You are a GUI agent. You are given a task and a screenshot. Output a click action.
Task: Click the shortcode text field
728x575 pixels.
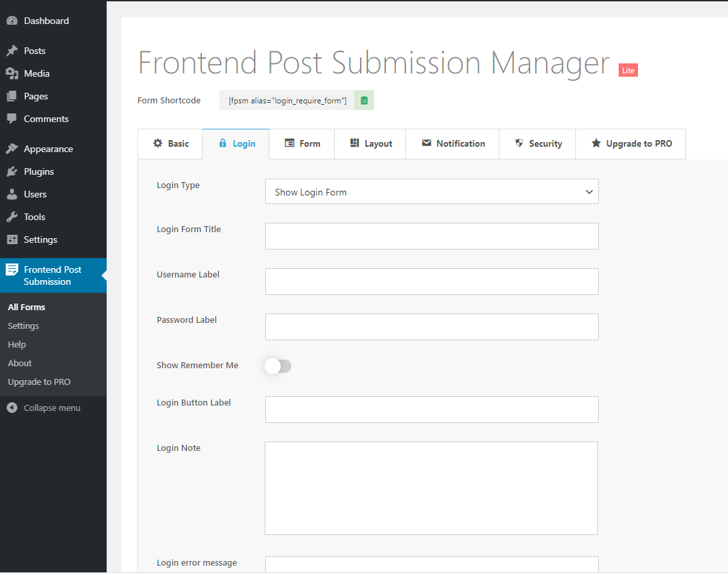click(287, 100)
